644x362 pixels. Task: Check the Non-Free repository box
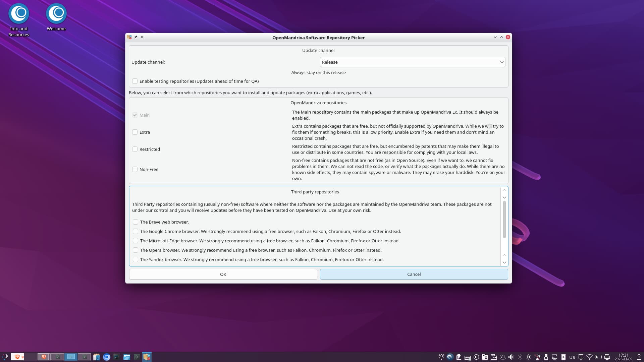click(135, 169)
